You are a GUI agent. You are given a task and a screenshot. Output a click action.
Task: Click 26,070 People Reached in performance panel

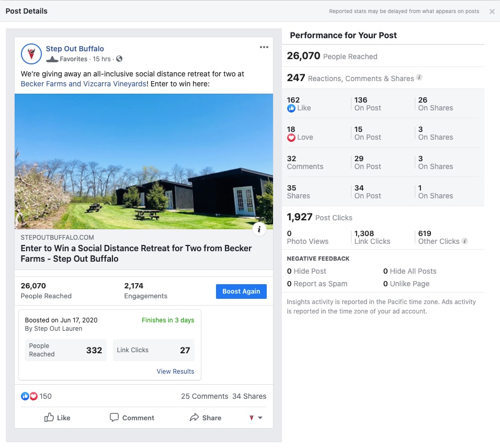tap(332, 56)
